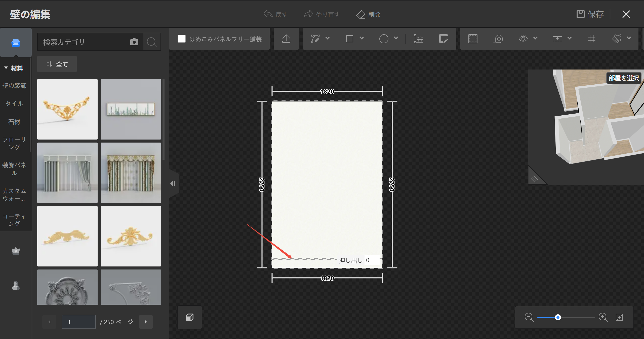The height and width of the screenshot is (339, 644).
Task: Click やり直す redo button
Action: click(x=322, y=14)
